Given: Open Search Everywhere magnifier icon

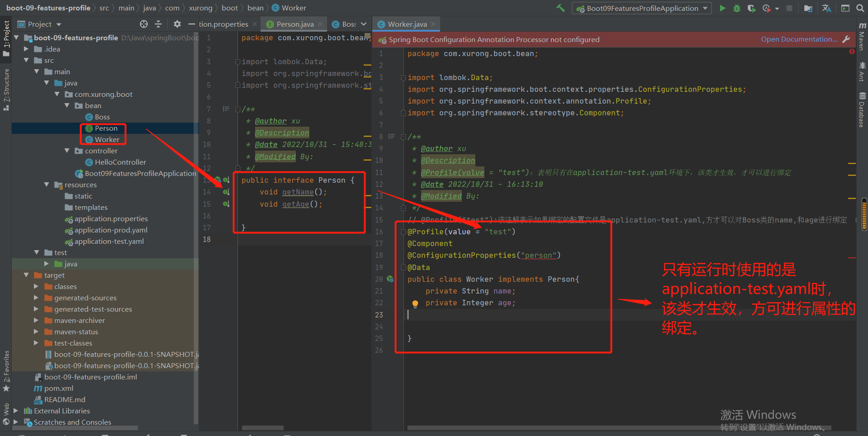Looking at the screenshot, I should pos(860,8).
